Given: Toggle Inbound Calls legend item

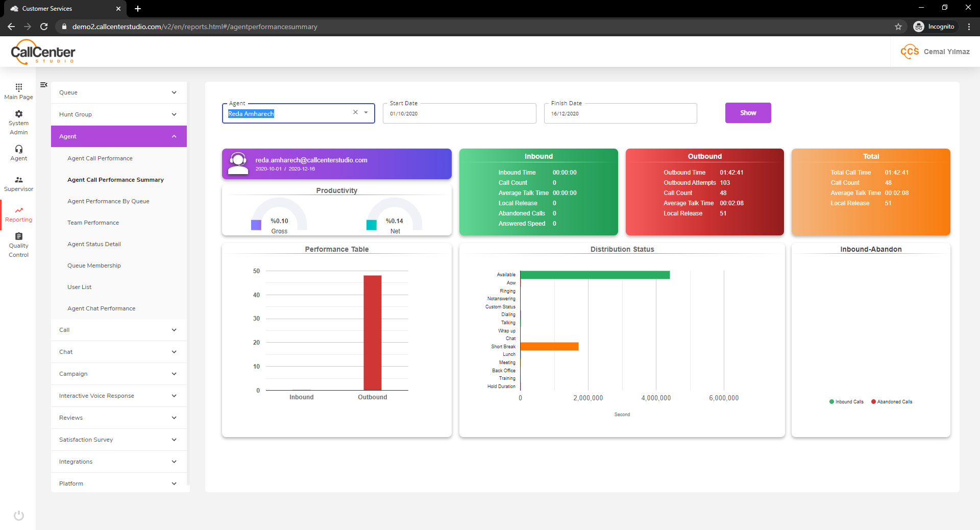Looking at the screenshot, I should pyautogui.click(x=846, y=402).
